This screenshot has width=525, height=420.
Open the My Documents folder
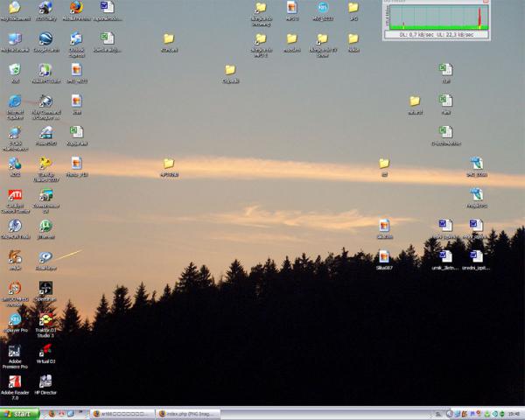click(x=15, y=8)
